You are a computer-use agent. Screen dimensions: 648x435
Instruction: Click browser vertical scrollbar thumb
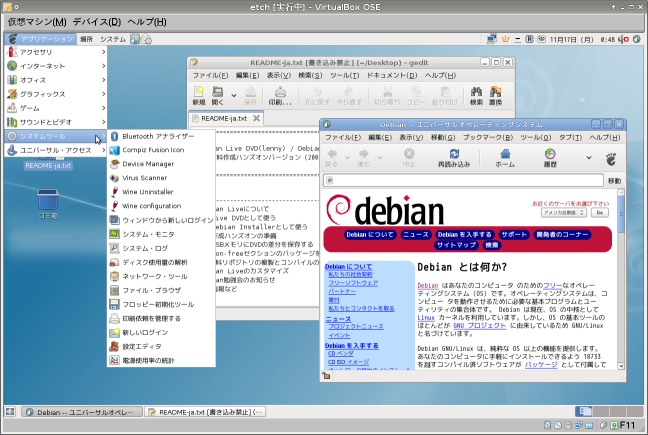621,214
